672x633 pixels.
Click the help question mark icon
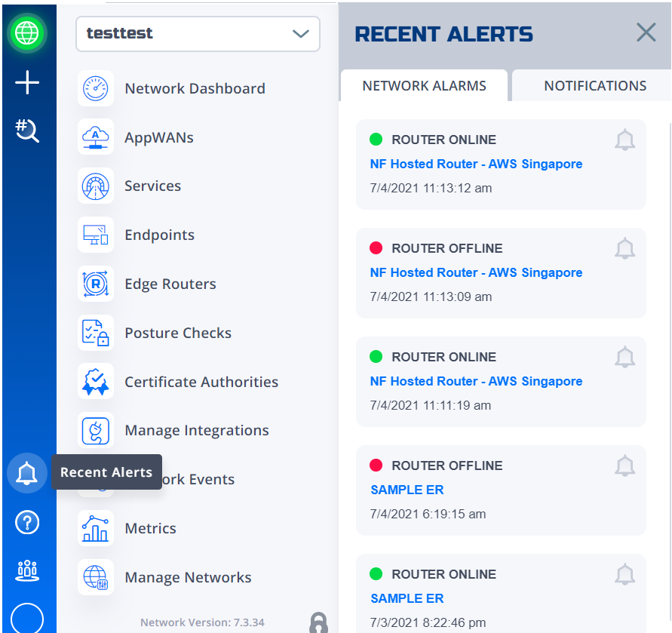[x=27, y=522]
